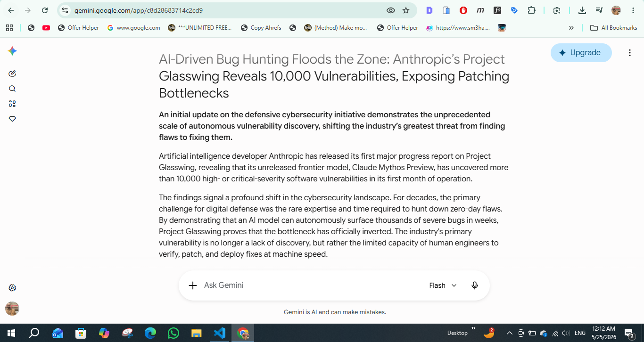Click the purple D extension icon
This screenshot has height=342, width=644.
click(x=429, y=10)
